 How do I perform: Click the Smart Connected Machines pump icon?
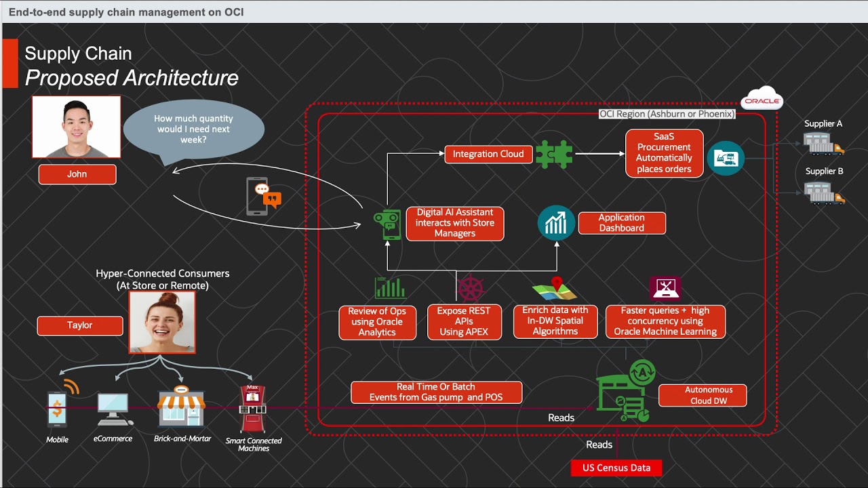(x=253, y=409)
